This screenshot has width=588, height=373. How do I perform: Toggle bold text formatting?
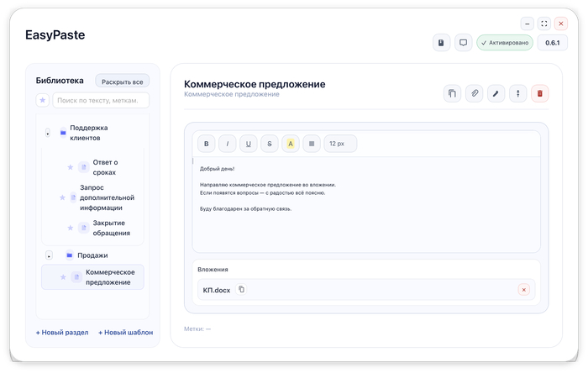pos(207,144)
